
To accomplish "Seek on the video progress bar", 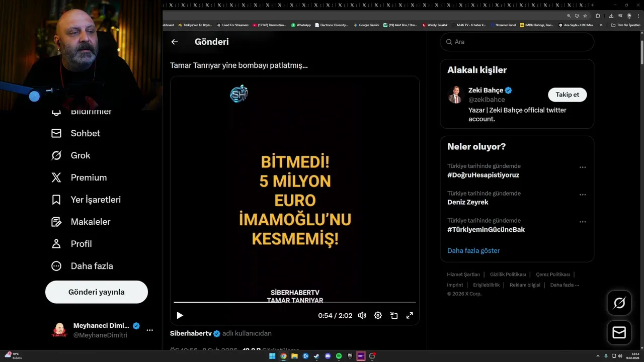I will point(295,302).
